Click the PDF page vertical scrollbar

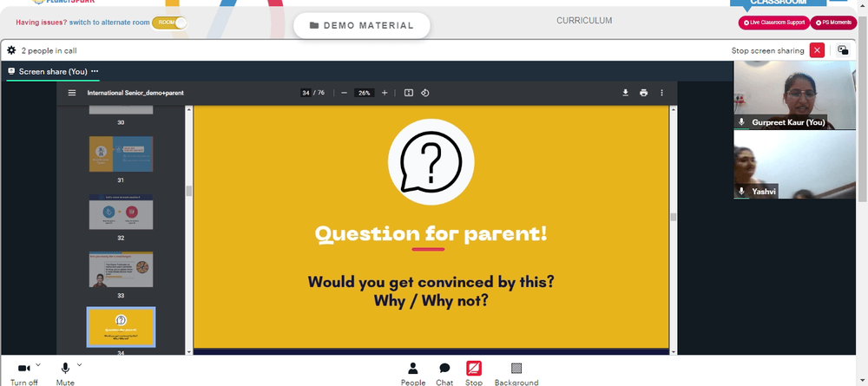pyautogui.click(x=674, y=218)
